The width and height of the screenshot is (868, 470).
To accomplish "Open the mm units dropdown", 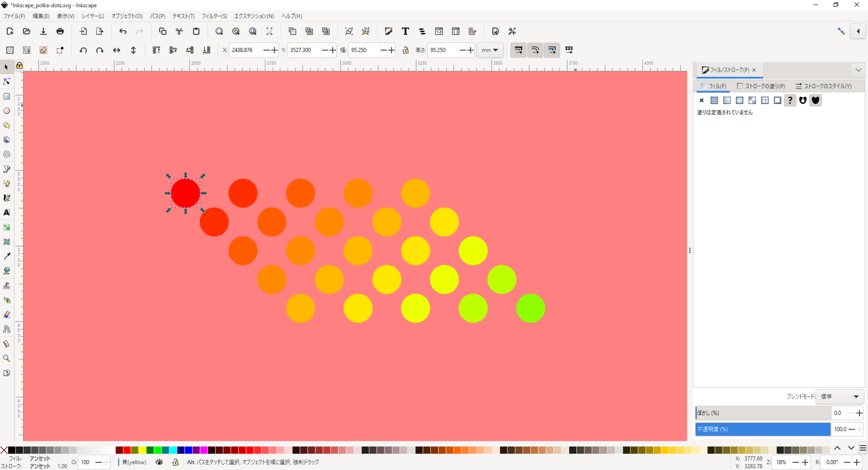I will (489, 50).
